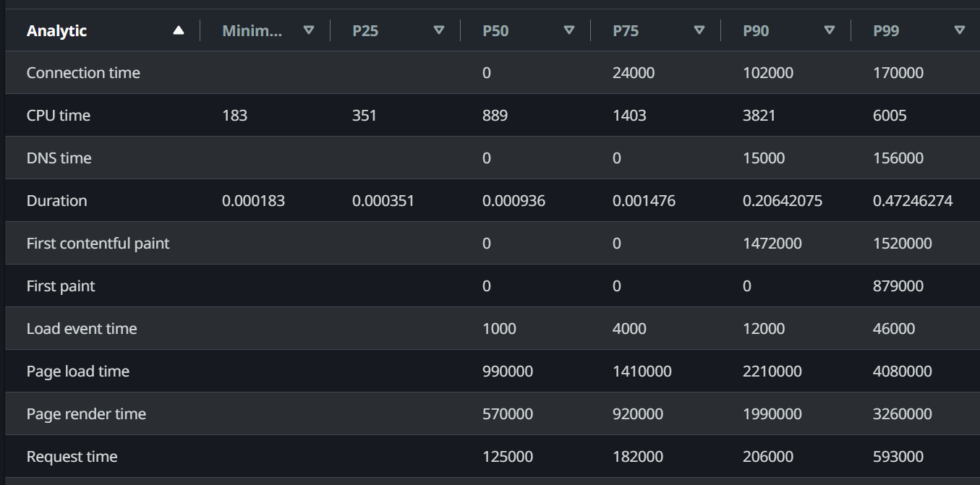Open the P99 column filter menu

coord(960,30)
